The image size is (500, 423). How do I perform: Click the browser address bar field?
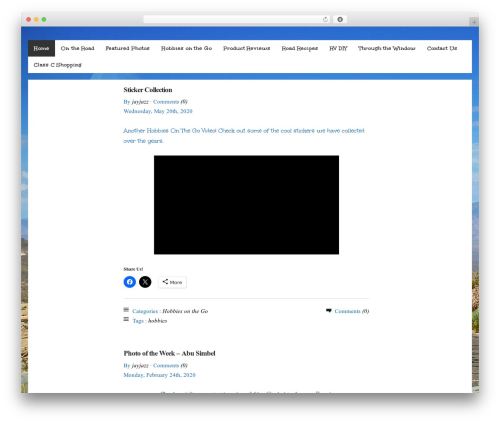pos(237,19)
